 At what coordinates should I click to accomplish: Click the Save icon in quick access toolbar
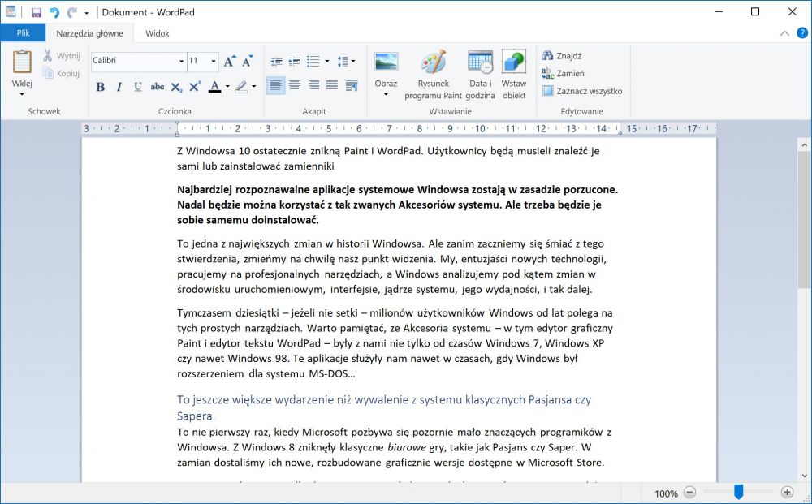[x=37, y=12]
